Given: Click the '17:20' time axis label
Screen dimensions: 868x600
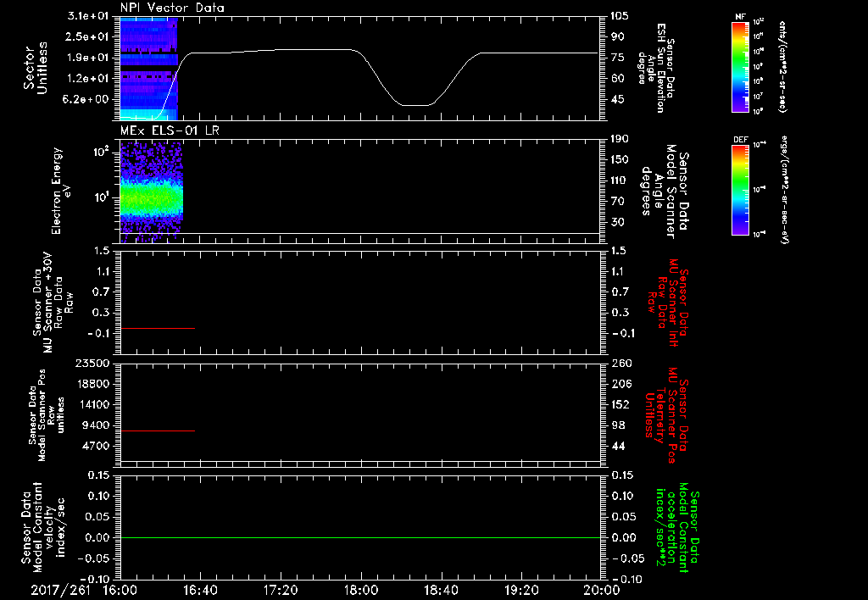Looking at the screenshot, I should tap(281, 590).
